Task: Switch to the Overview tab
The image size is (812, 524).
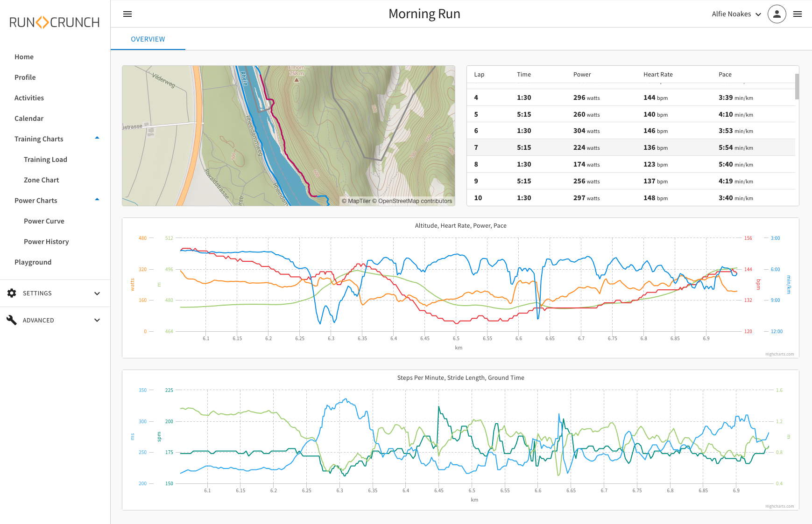Action: click(148, 39)
